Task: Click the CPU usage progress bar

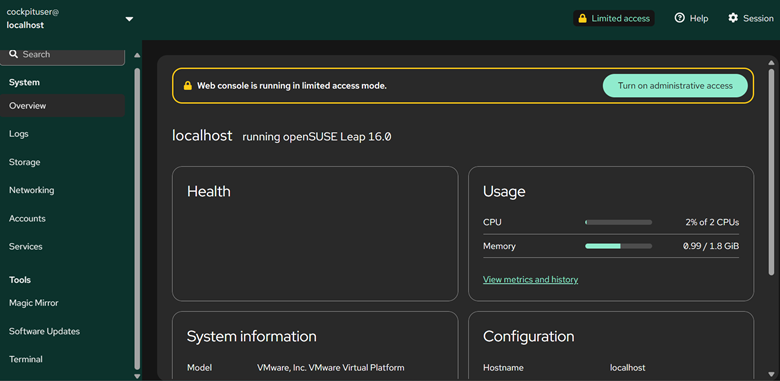Action: 618,222
